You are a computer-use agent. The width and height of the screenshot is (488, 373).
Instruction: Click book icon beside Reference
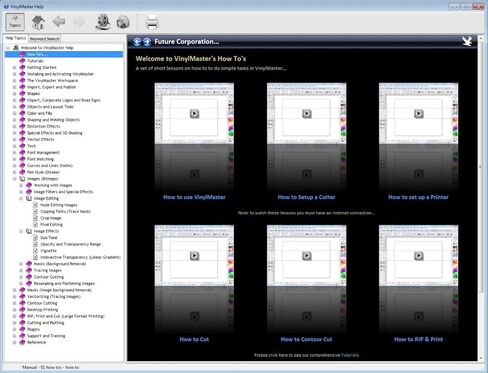coord(22,342)
